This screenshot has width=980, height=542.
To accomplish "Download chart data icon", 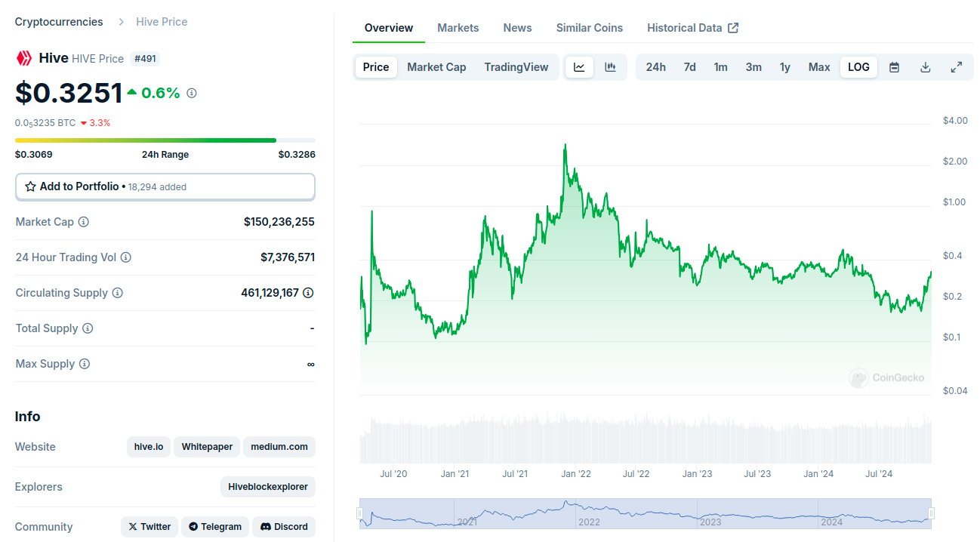I will tap(925, 67).
